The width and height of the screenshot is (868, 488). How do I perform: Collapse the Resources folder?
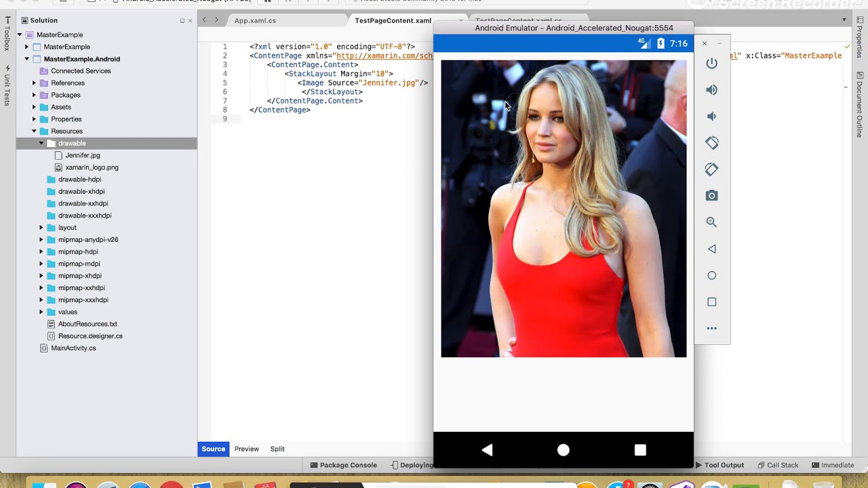point(34,131)
